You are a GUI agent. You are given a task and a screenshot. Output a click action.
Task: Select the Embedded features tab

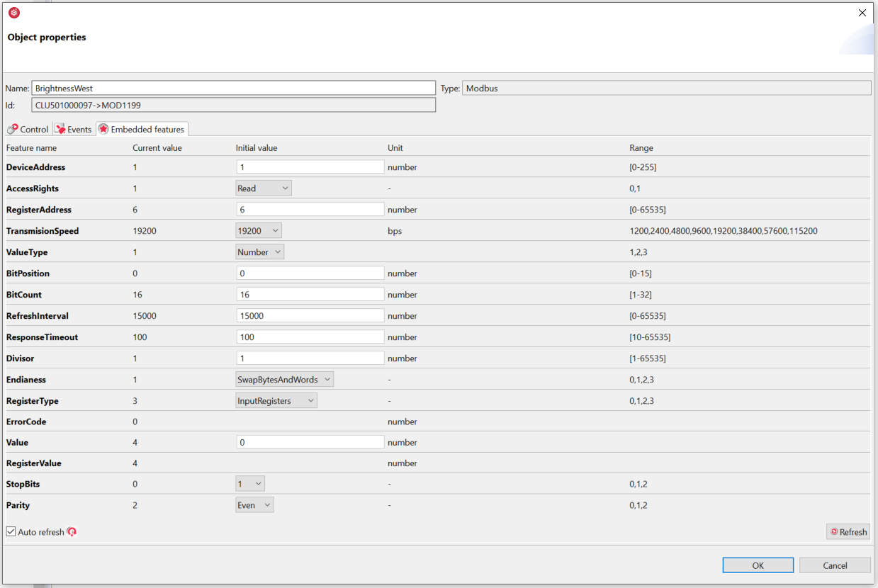[x=142, y=129]
